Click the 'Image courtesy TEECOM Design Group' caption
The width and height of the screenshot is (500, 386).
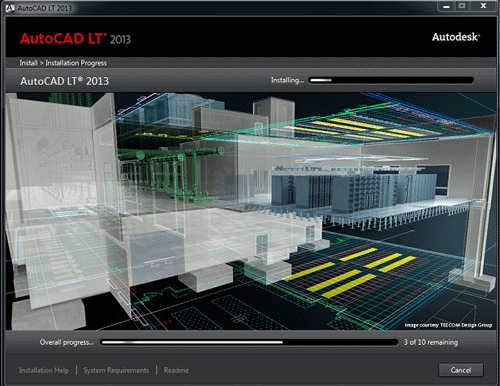(448, 325)
